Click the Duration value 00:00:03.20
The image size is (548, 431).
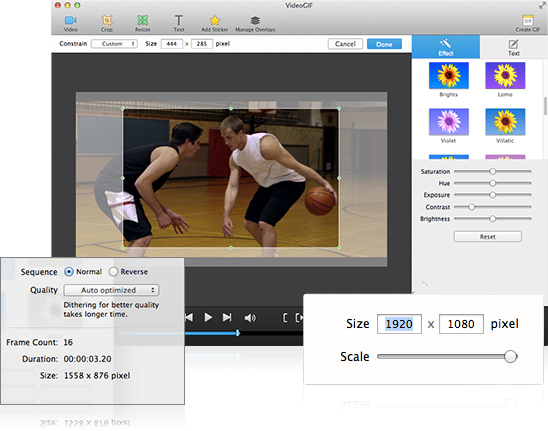[87, 359]
